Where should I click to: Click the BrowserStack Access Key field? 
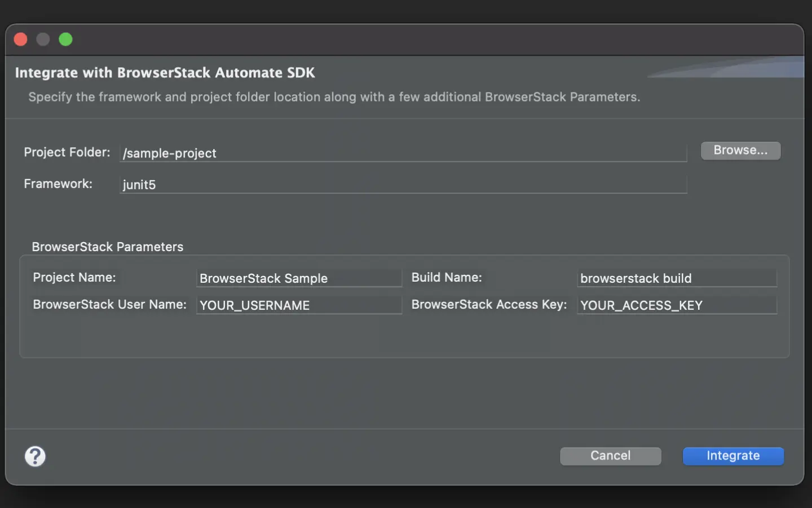click(x=677, y=305)
